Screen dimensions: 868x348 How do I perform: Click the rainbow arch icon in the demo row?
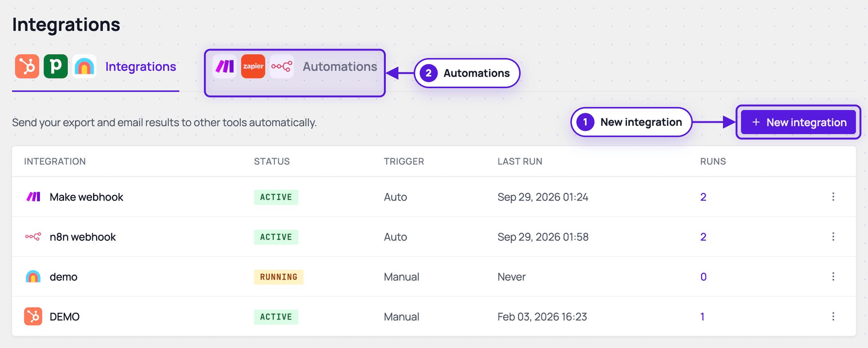pyautogui.click(x=33, y=277)
